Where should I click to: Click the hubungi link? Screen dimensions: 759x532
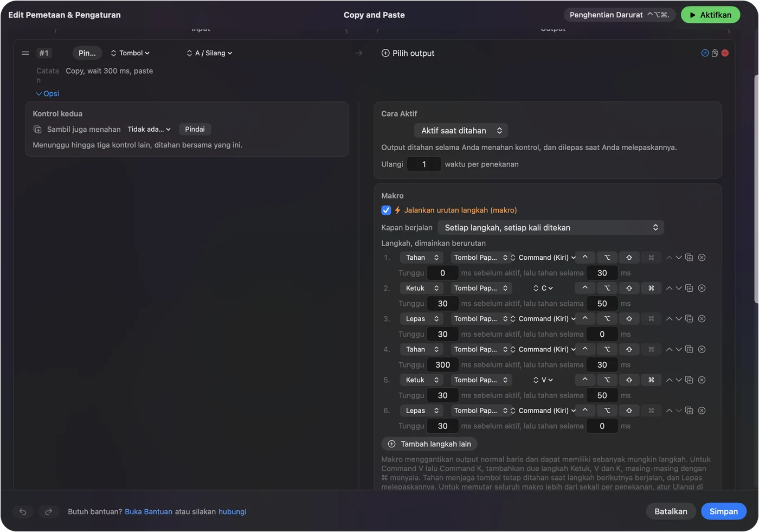pos(232,511)
